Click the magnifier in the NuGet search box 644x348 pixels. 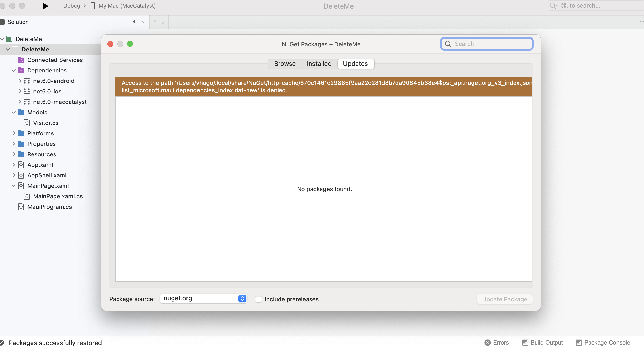coord(448,44)
